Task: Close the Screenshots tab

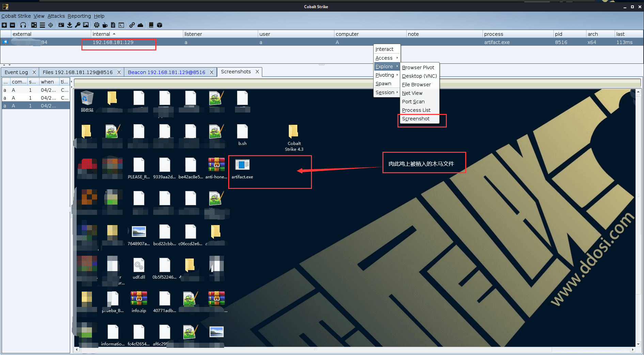Action: click(x=257, y=72)
